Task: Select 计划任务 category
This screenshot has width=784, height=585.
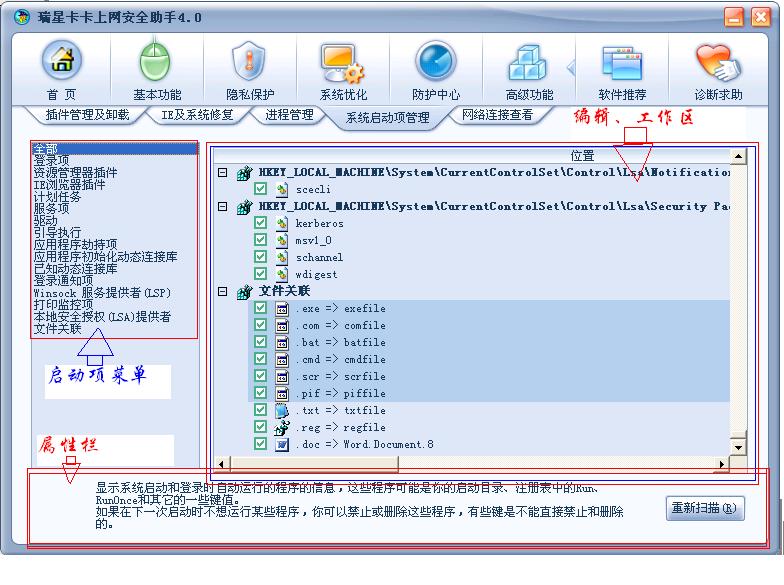Action: click(57, 196)
